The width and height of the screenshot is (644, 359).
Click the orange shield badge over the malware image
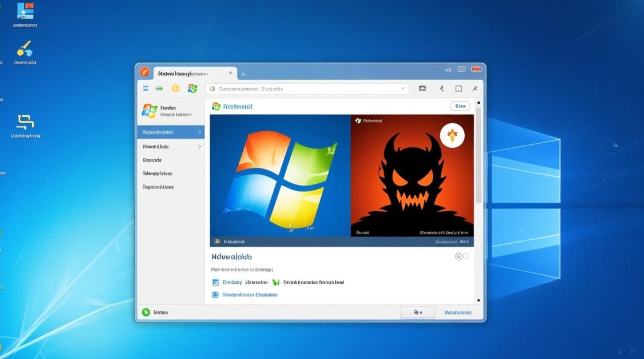pyautogui.click(x=452, y=135)
